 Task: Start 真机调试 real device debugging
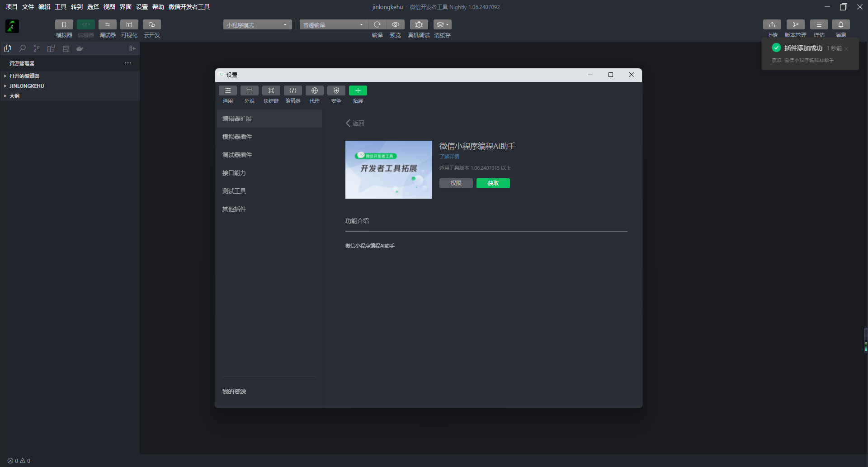419,24
